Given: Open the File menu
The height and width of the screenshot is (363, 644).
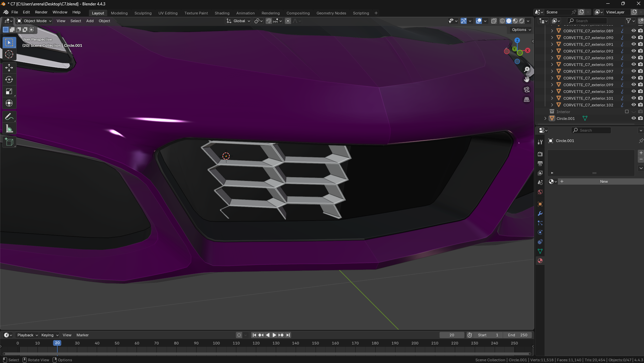Looking at the screenshot, I should [x=14, y=12].
